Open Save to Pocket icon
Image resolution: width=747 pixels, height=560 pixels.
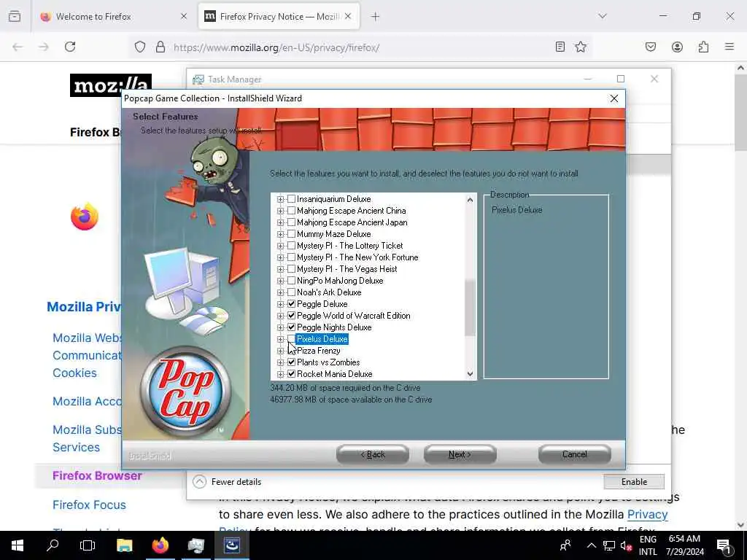pos(650,47)
